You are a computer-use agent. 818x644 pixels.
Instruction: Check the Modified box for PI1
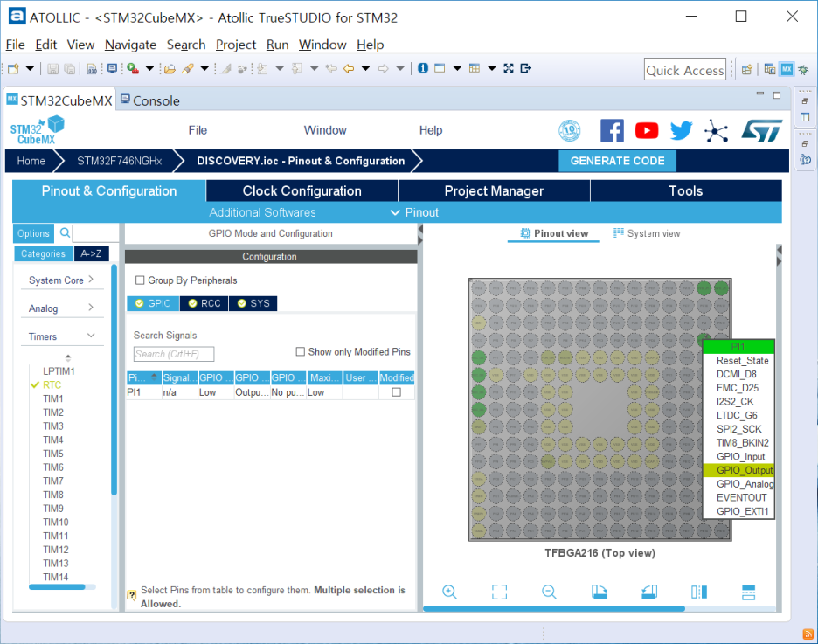click(397, 392)
